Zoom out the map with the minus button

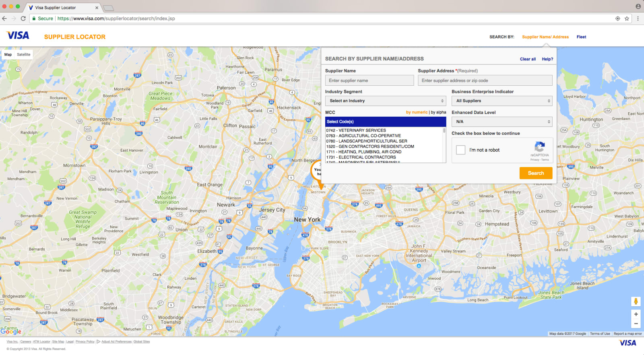coord(636,324)
